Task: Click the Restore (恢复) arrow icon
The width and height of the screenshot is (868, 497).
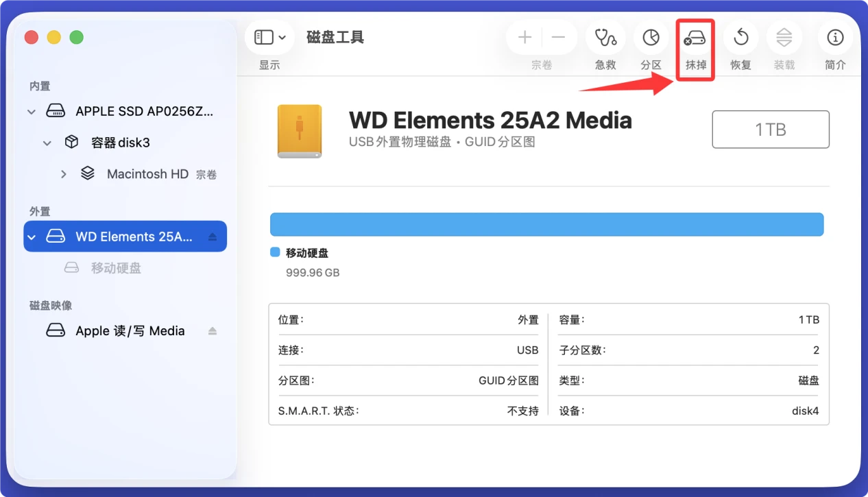Action: click(x=741, y=37)
